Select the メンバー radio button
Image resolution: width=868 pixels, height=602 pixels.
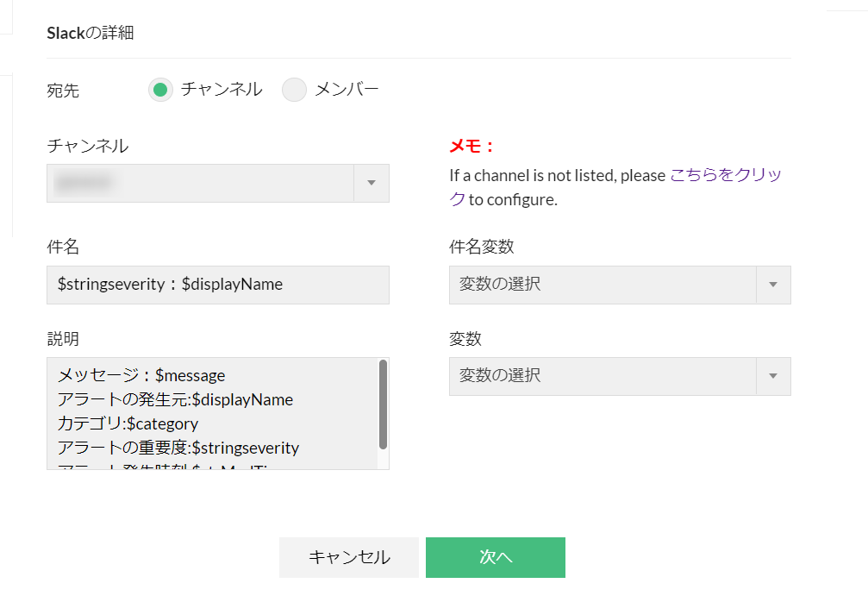pos(294,89)
